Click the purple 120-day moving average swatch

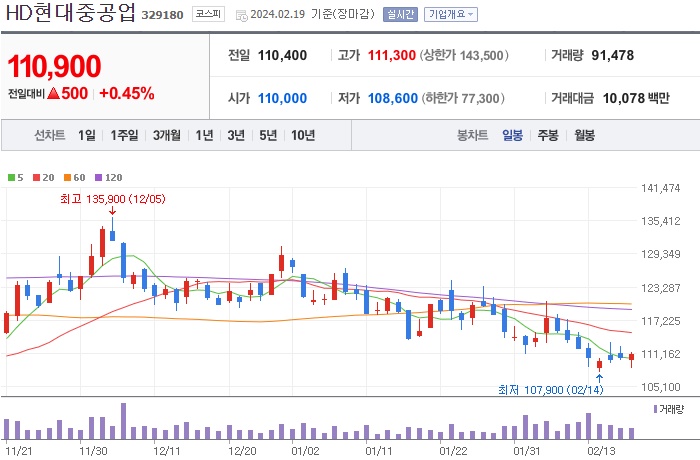99,178
